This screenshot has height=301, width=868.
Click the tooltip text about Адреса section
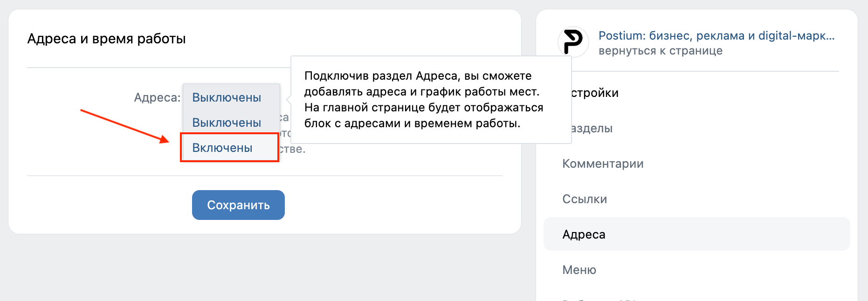423,99
